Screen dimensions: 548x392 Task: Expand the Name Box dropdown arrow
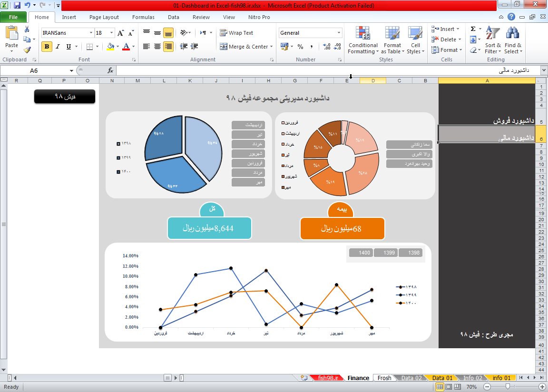[x=71, y=70]
